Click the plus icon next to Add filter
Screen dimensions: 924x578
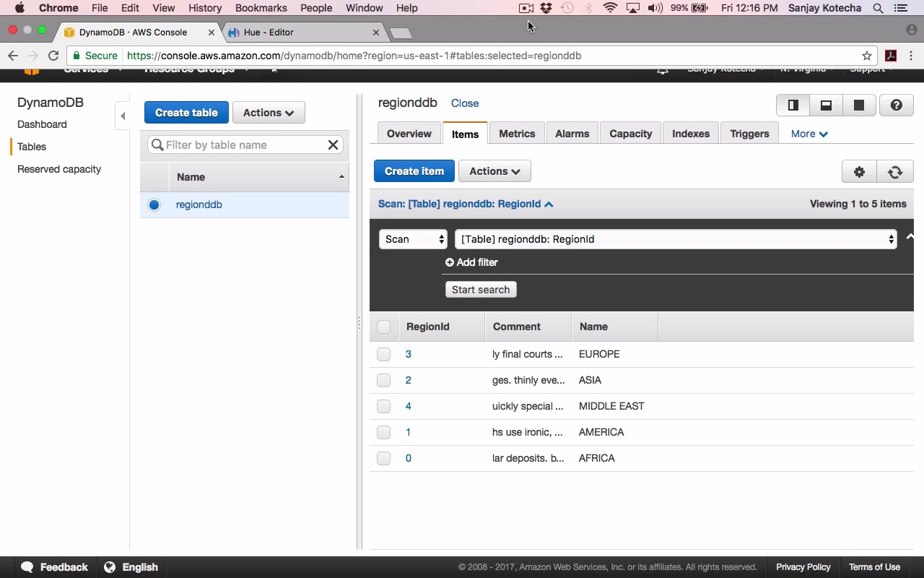pyautogui.click(x=450, y=262)
